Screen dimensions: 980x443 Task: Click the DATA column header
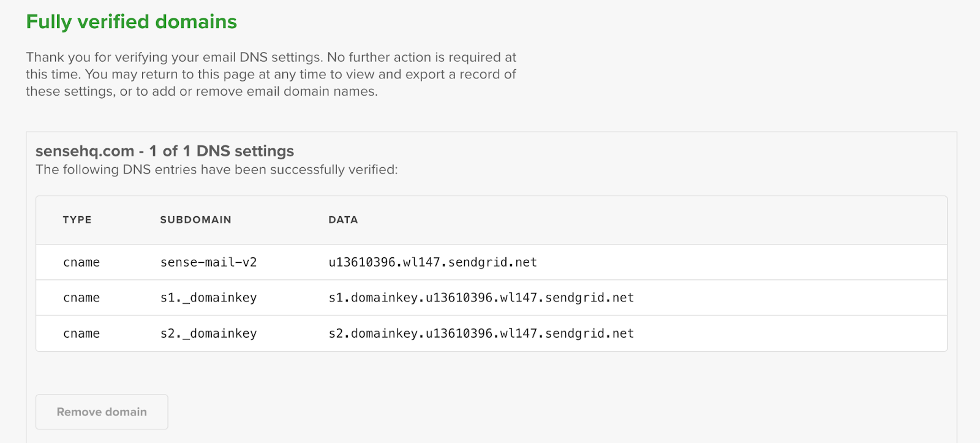click(343, 220)
